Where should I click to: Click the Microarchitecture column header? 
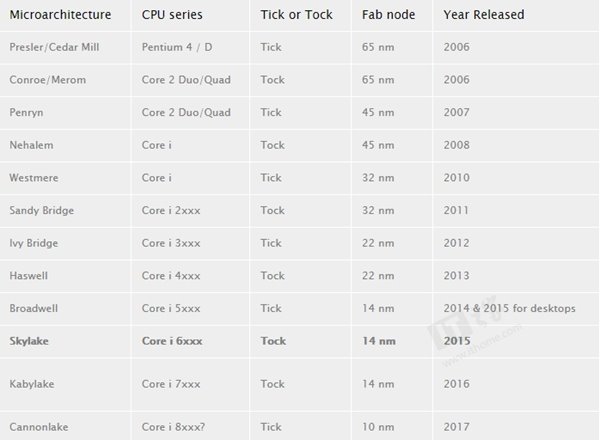click(x=60, y=15)
